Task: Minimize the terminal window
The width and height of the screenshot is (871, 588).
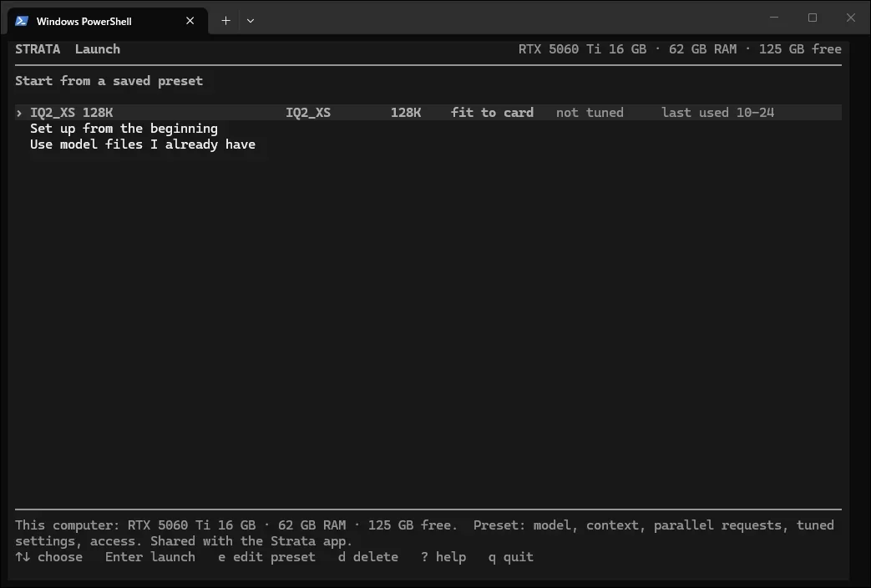Action: pos(774,18)
